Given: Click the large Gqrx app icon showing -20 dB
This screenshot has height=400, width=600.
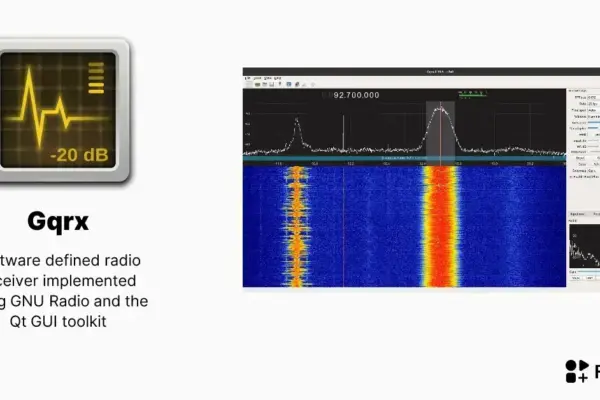Looking at the screenshot, I should coord(59,110).
